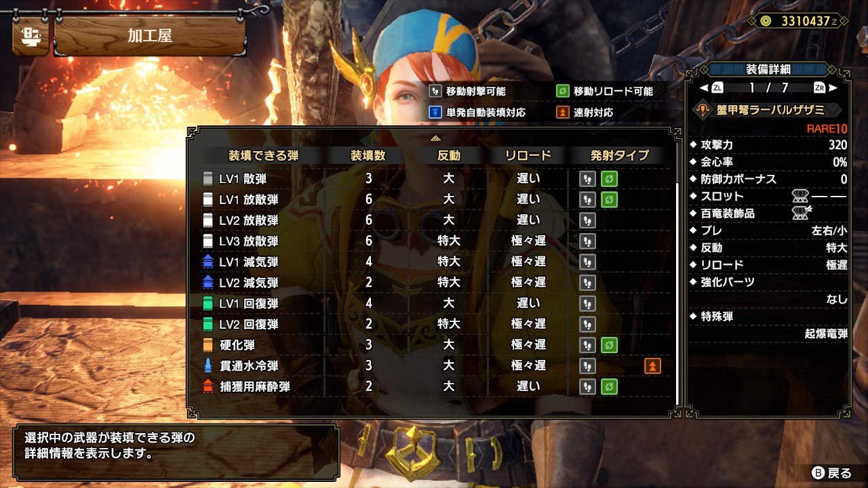Click the orange ammo icon beside 硬化弾
Viewport: 868px width, 488px height.
click(x=208, y=345)
